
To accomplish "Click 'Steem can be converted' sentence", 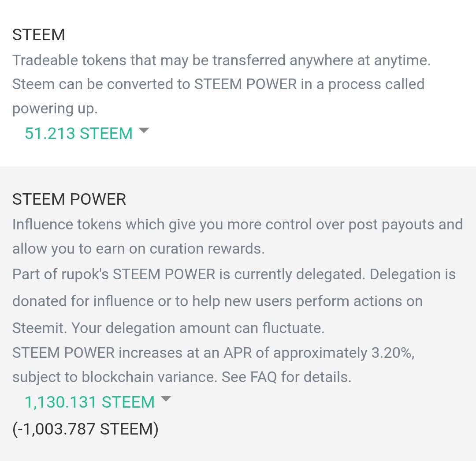I will 101,84.
